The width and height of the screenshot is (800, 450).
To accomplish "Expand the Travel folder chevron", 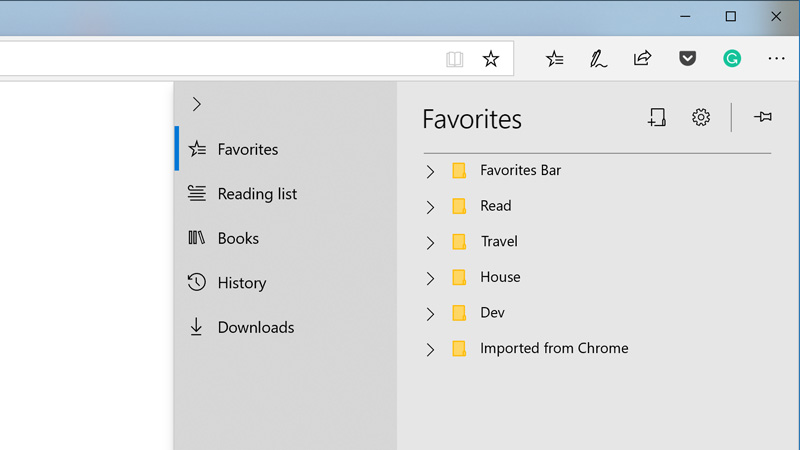I will point(431,243).
